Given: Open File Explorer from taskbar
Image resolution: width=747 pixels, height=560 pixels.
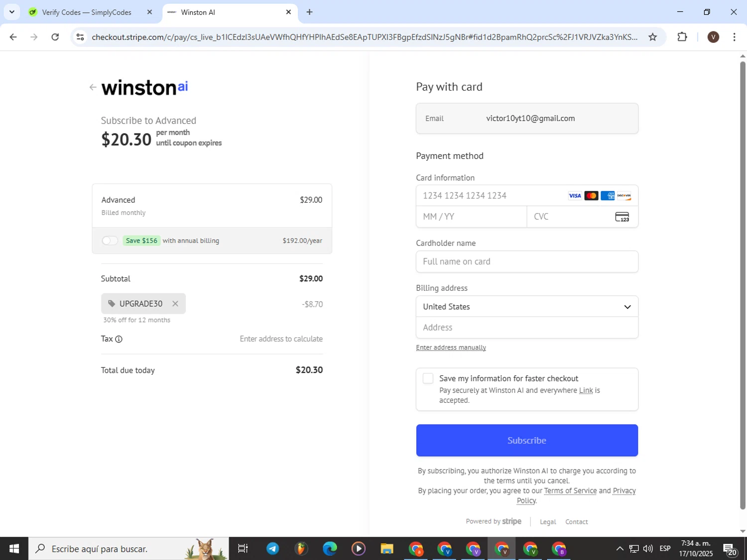Looking at the screenshot, I should click(387, 549).
